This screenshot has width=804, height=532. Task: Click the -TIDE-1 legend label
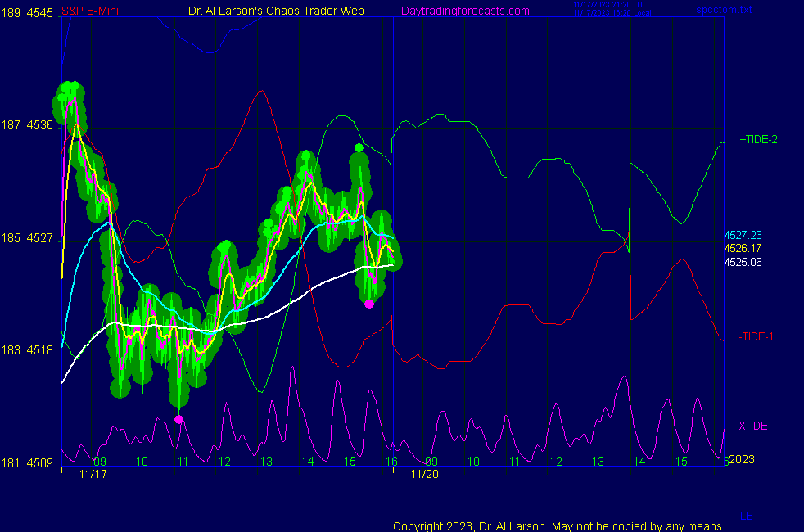tap(757, 336)
